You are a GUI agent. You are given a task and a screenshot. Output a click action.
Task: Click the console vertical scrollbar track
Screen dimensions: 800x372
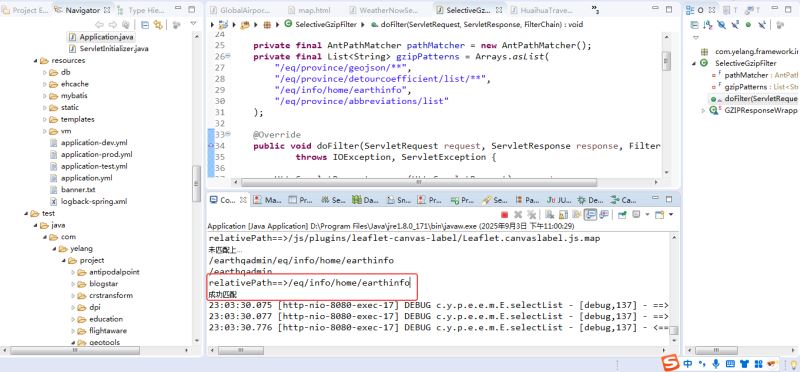[x=674, y=281]
